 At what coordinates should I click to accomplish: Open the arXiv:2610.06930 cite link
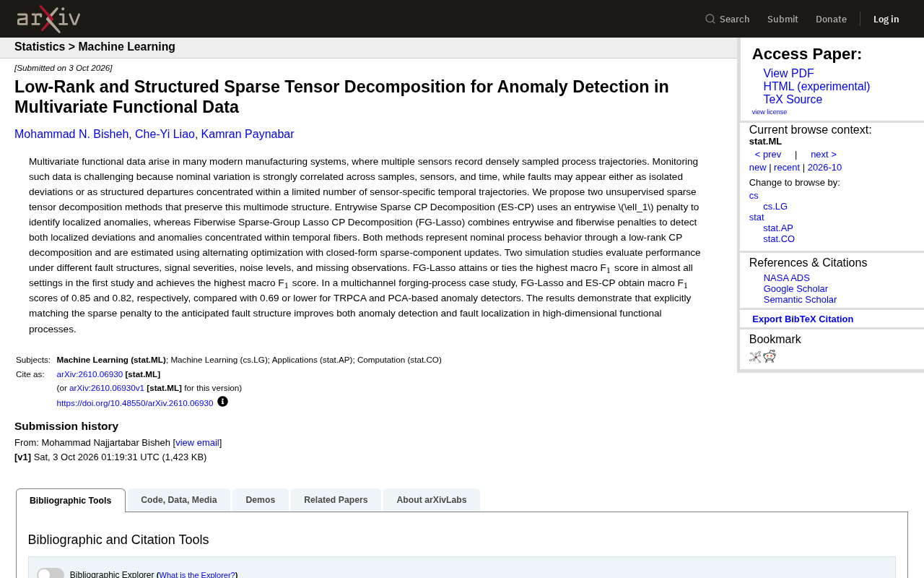(90, 374)
